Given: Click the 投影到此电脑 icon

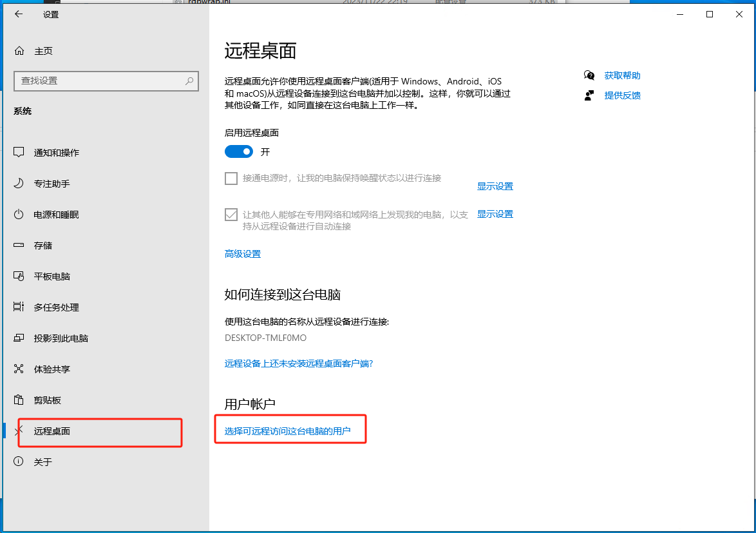Looking at the screenshot, I should (19, 338).
